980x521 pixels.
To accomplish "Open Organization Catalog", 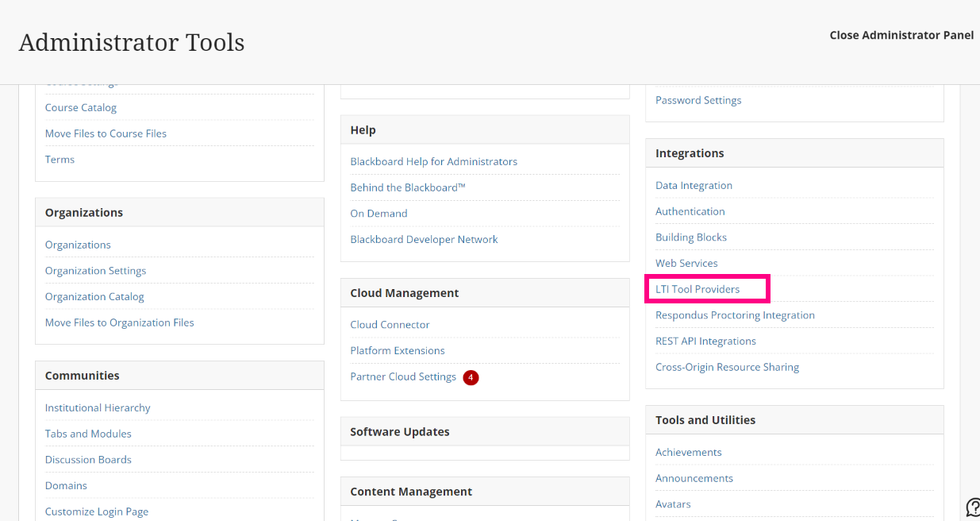I will click(94, 297).
